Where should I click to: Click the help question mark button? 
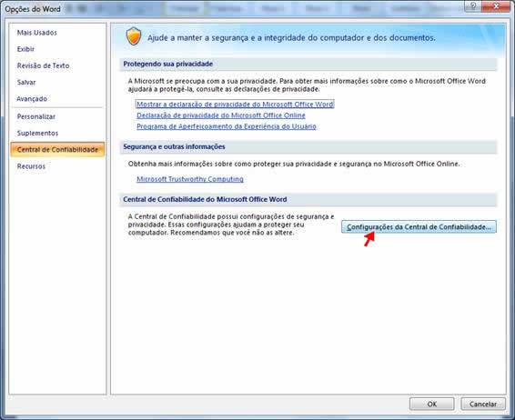tap(473, 5)
